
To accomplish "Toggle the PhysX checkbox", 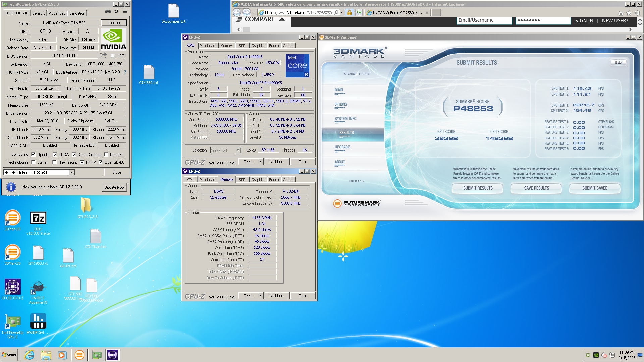I will pyautogui.click(x=82, y=162).
